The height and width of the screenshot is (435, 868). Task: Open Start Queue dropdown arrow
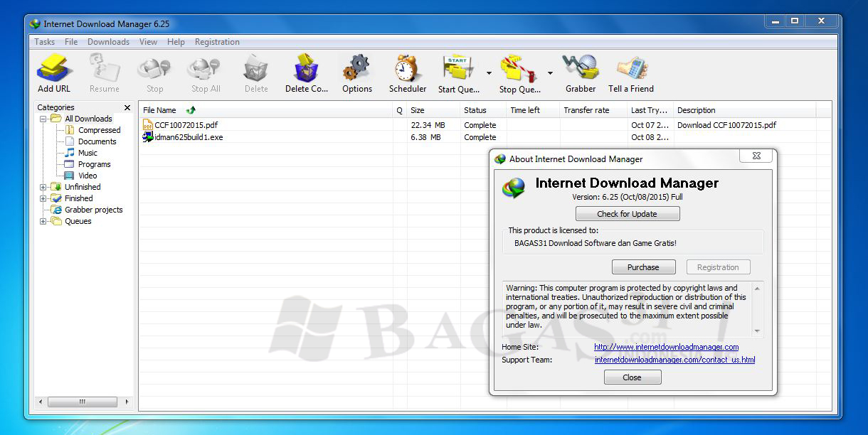pyautogui.click(x=489, y=73)
